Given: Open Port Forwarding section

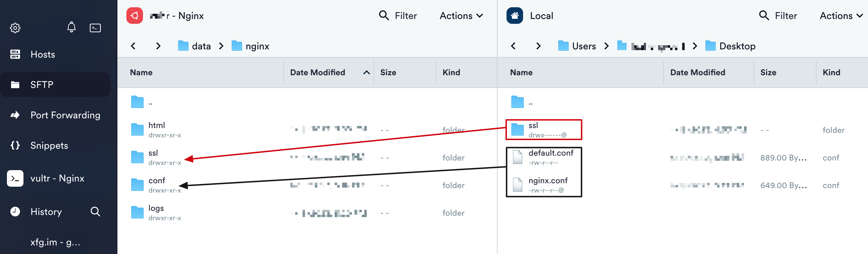Looking at the screenshot, I should pyautogui.click(x=65, y=115).
